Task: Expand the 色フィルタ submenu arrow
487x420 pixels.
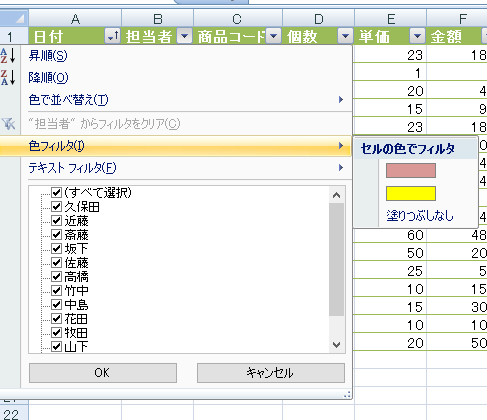Action: pyautogui.click(x=341, y=146)
